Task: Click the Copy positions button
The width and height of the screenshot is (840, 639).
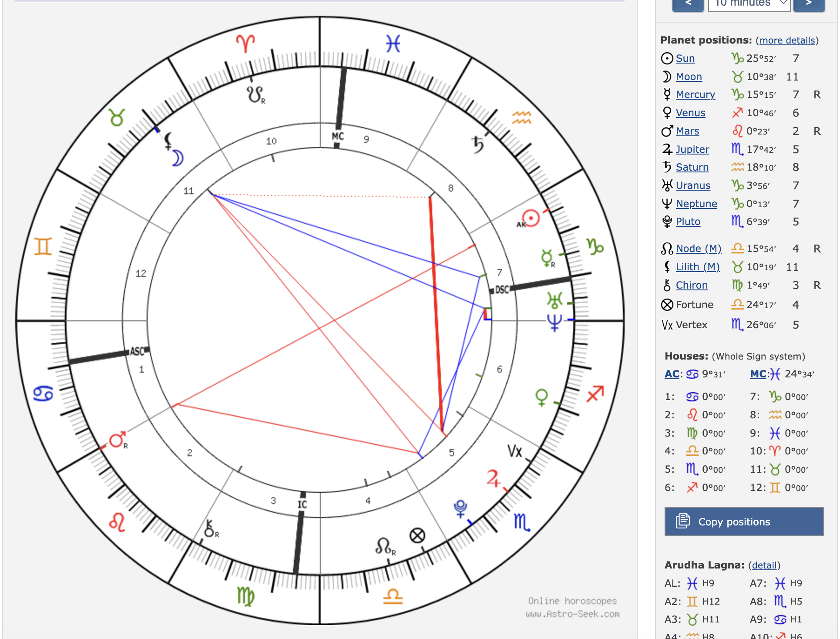Action: pyautogui.click(x=743, y=521)
